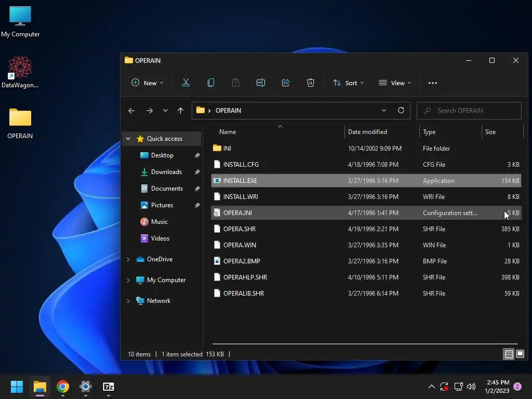
Task: Select DataWagon desktop shortcut
Action: [x=20, y=72]
